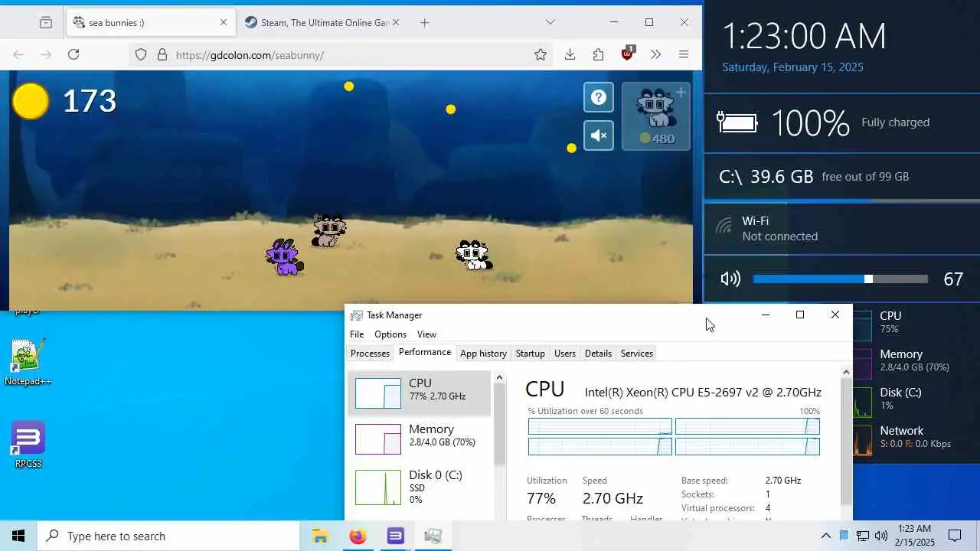
Task: Close the sea bunnies tab
Action: (224, 22)
